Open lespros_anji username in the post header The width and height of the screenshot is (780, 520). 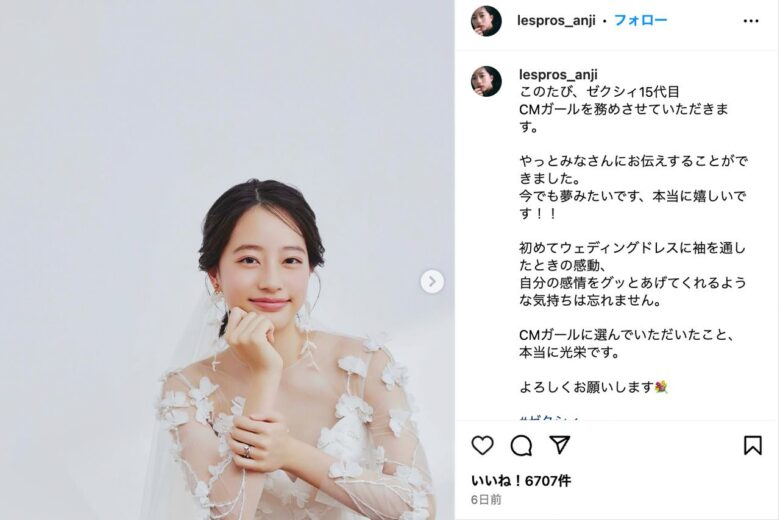pyautogui.click(x=556, y=21)
